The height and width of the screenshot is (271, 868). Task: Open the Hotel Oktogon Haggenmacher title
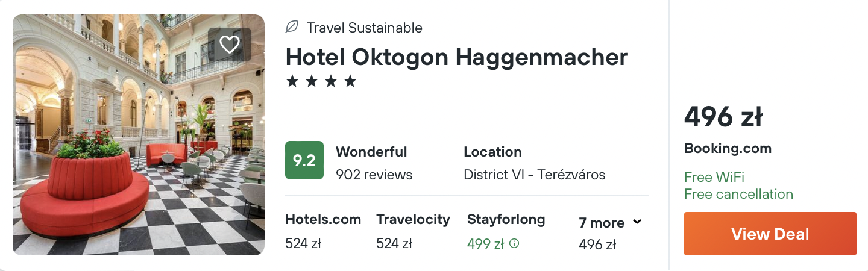coord(456,57)
